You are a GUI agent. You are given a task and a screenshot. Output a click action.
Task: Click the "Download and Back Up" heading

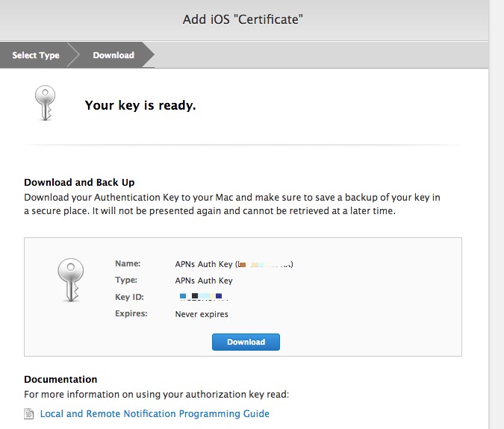(x=79, y=183)
